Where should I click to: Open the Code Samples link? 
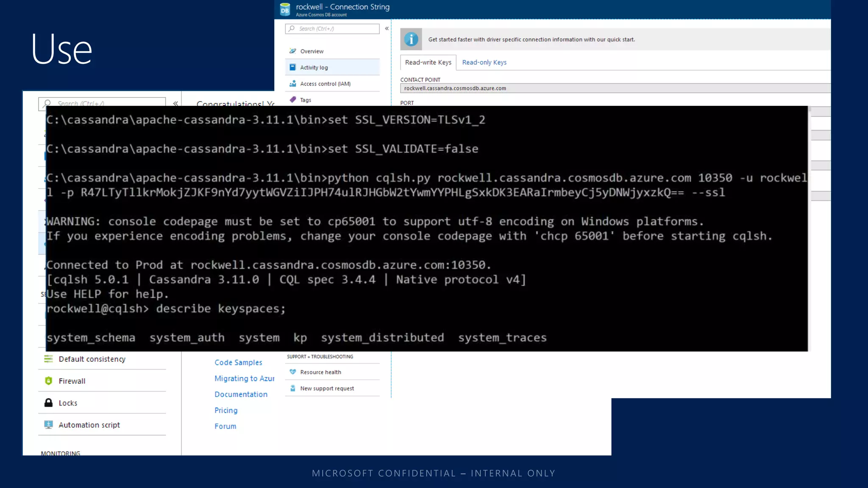[238, 363]
